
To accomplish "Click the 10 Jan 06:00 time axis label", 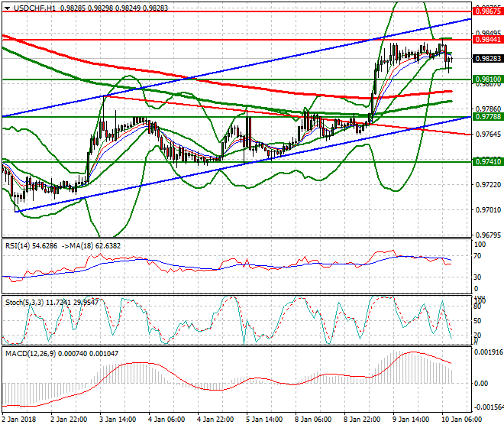I will pyautogui.click(x=462, y=420).
